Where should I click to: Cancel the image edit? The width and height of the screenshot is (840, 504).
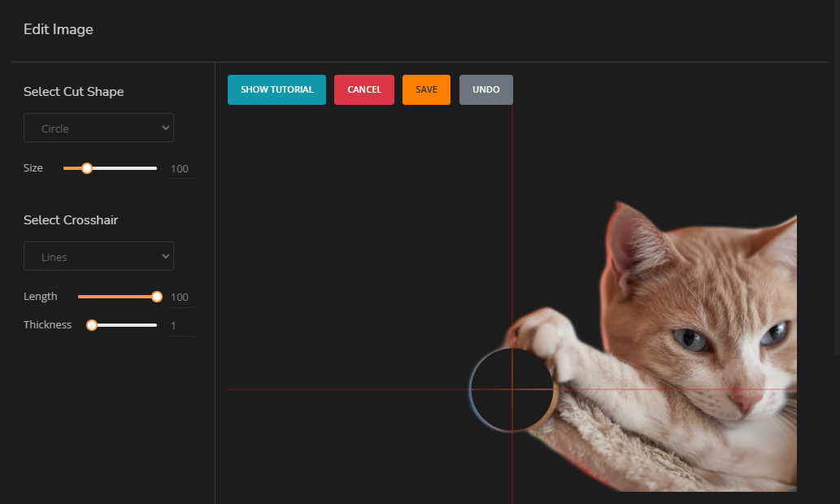click(x=364, y=89)
